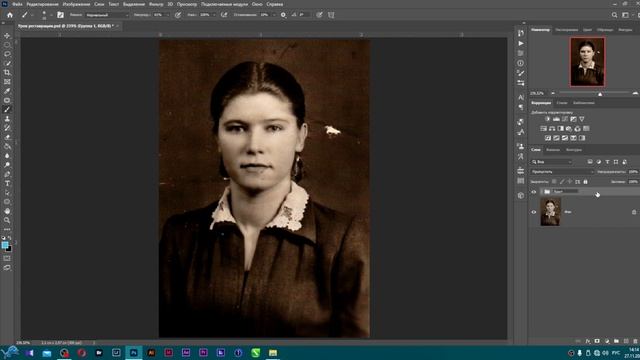Open the History panel icon in side dock
The image size is (640, 360).
point(521,33)
